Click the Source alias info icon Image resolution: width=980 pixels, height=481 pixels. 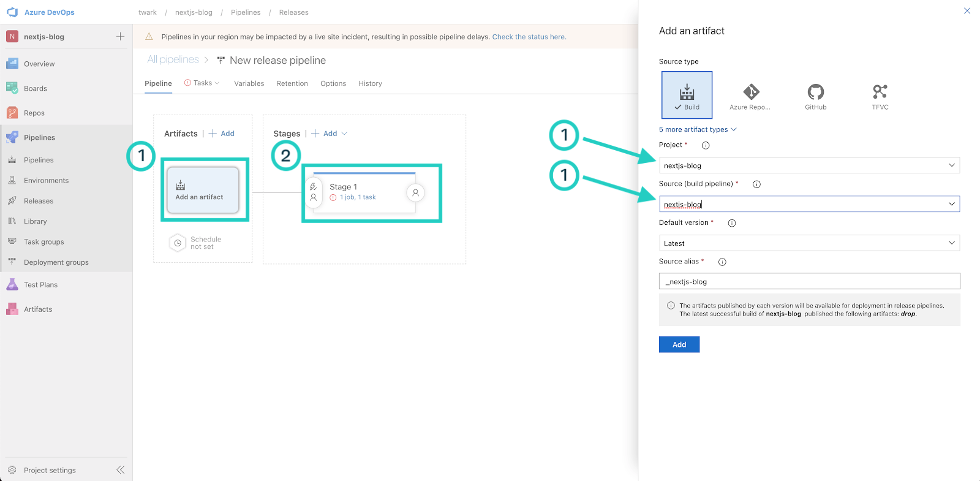pos(722,262)
